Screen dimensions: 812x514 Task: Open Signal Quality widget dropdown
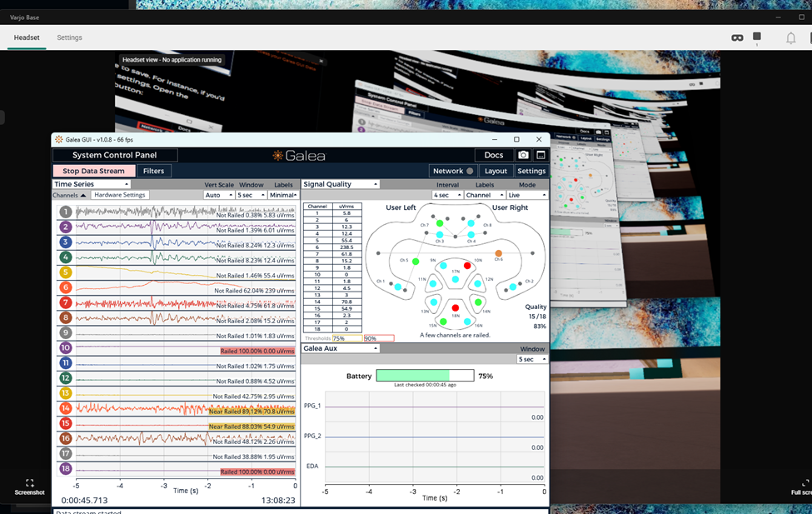click(341, 184)
